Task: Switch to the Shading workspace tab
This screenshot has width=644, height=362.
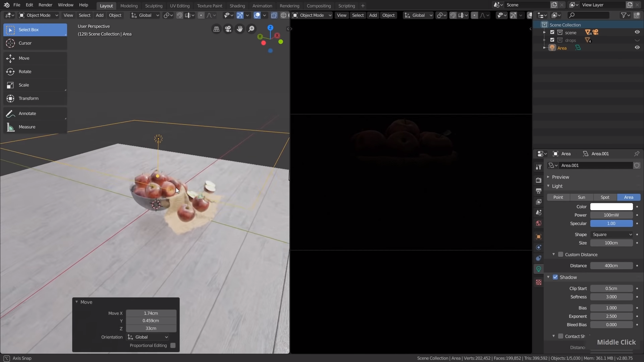Action: pos(237,6)
